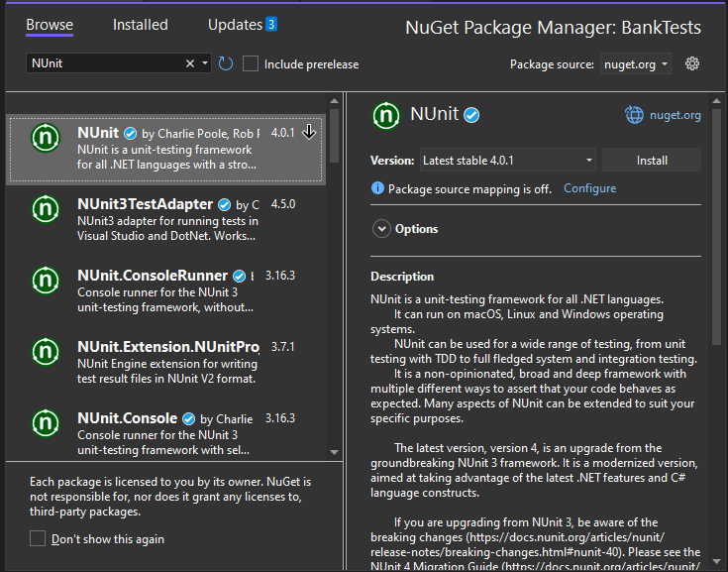Viewport: 728px width, 572px height.
Task: Click version 3.7.1 in the package list
Action: [x=282, y=347]
